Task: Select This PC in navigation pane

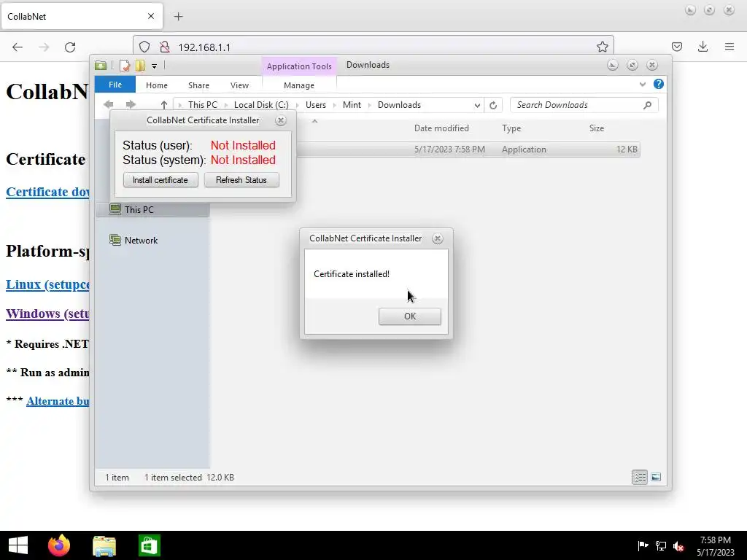Action: [152, 209]
